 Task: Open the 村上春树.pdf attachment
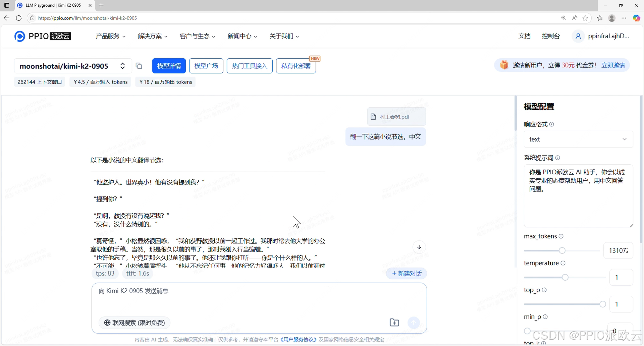click(396, 117)
